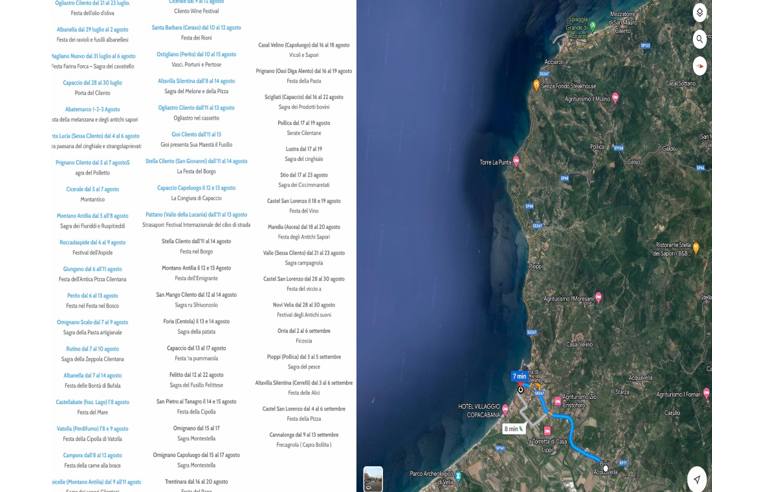This screenshot has width=764, height=492.
Task: Click Santa Barbara (Ceraso) event link
Action: click(x=196, y=28)
